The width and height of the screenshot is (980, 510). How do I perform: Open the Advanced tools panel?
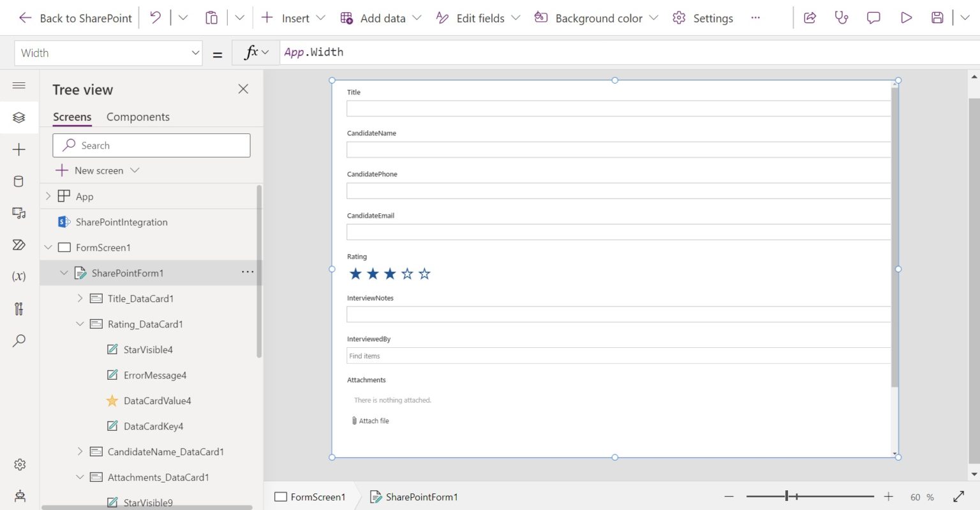(19, 309)
